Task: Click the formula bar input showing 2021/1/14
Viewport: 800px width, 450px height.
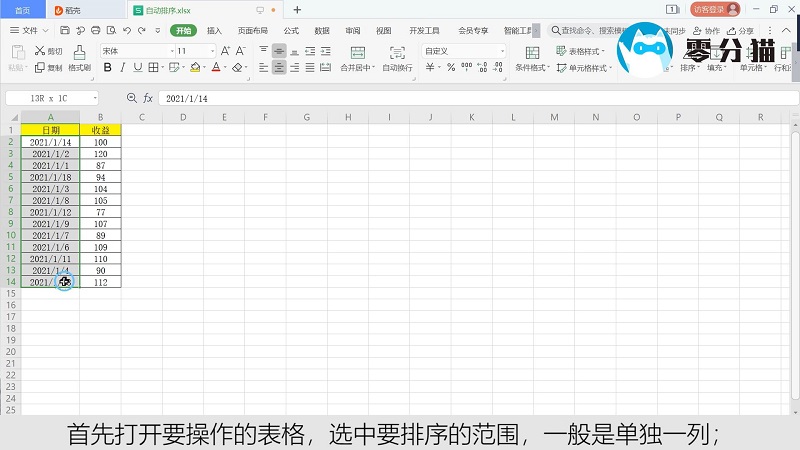Action: (x=400, y=98)
